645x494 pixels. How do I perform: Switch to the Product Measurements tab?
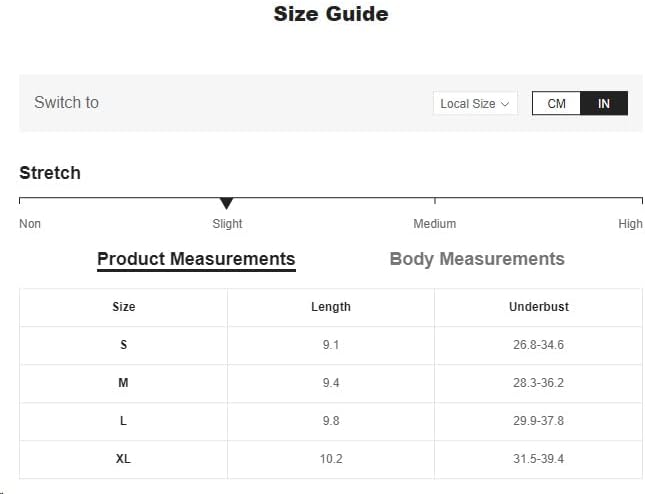[x=196, y=259]
